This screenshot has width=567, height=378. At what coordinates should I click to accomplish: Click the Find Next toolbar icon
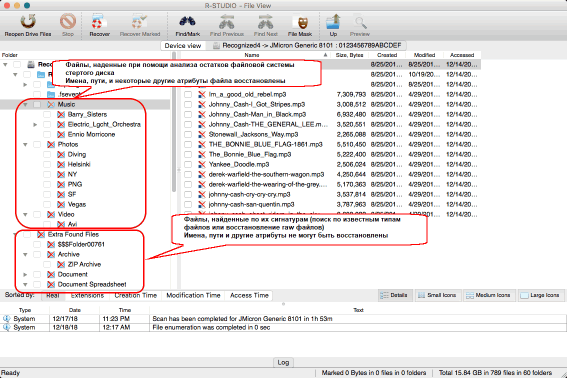coord(265,22)
